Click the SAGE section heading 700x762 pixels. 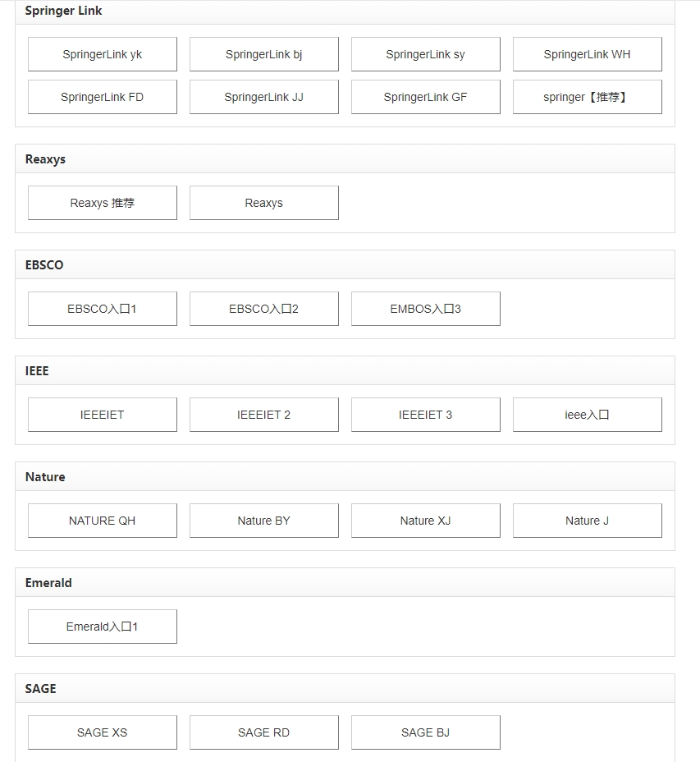click(41, 689)
